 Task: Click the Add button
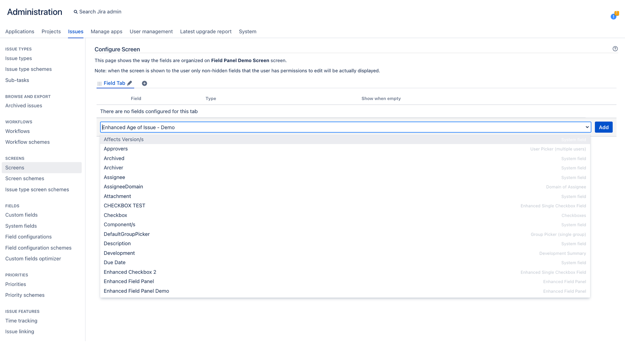click(x=603, y=127)
